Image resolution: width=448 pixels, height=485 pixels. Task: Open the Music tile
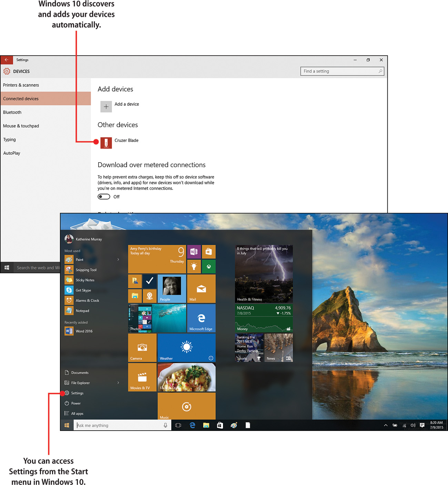click(x=187, y=406)
